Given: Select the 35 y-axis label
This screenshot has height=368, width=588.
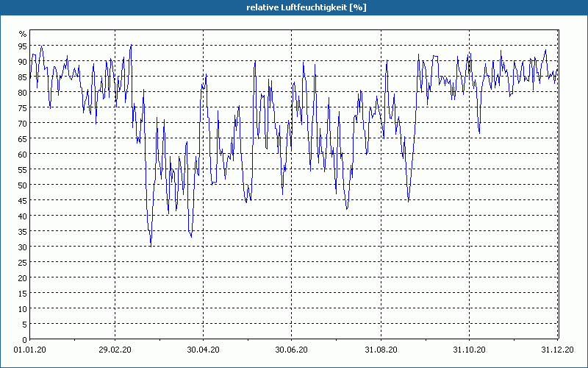Looking at the screenshot, I should click(23, 231).
